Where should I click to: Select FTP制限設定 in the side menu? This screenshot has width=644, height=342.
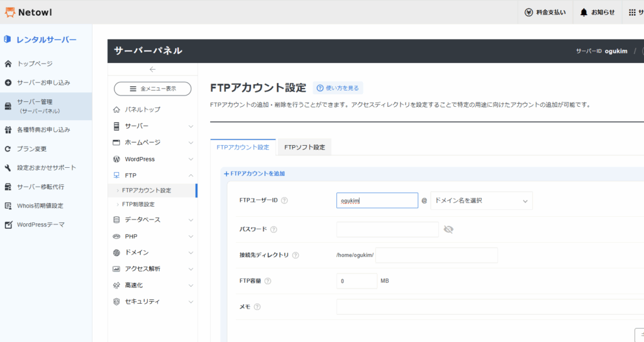click(138, 204)
